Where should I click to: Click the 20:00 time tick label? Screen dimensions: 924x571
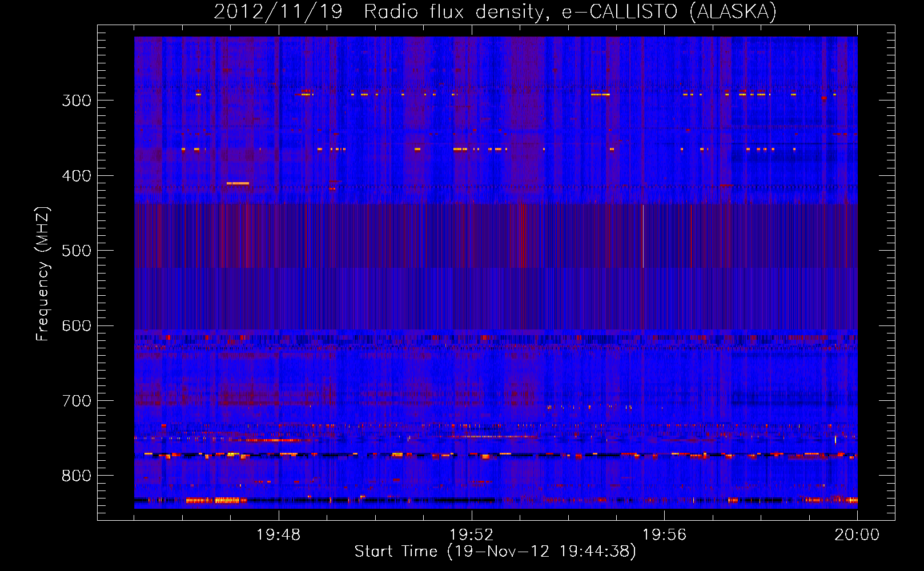click(857, 535)
